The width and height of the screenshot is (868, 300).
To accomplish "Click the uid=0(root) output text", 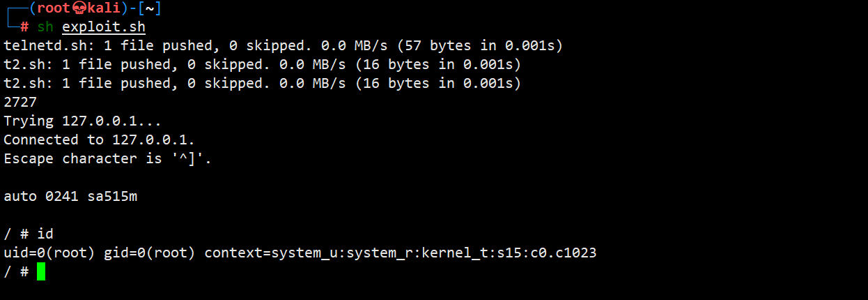I will tap(49, 253).
